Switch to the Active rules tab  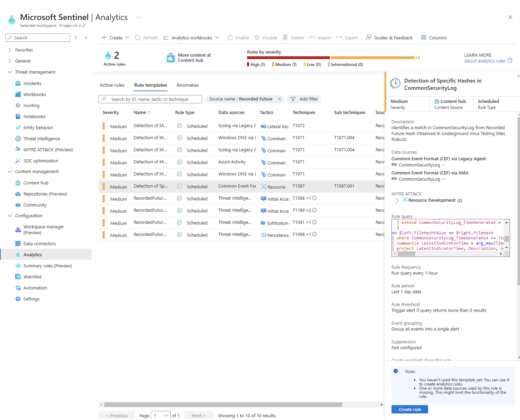[112, 85]
